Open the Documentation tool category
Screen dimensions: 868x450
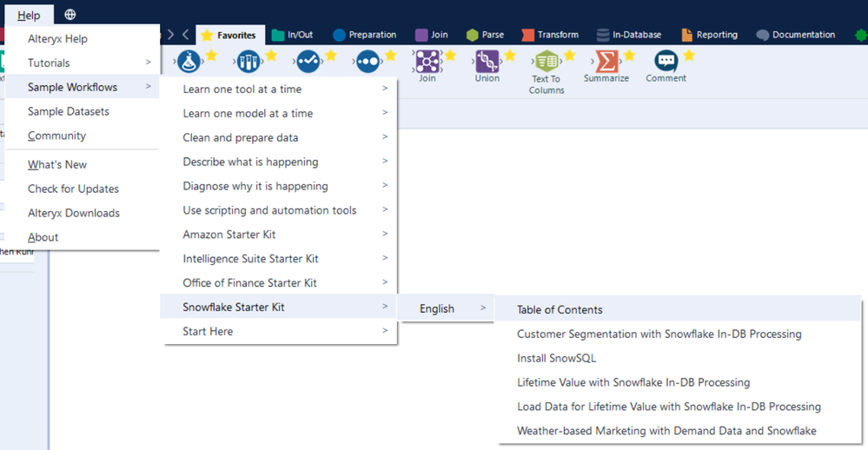(x=796, y=35)
